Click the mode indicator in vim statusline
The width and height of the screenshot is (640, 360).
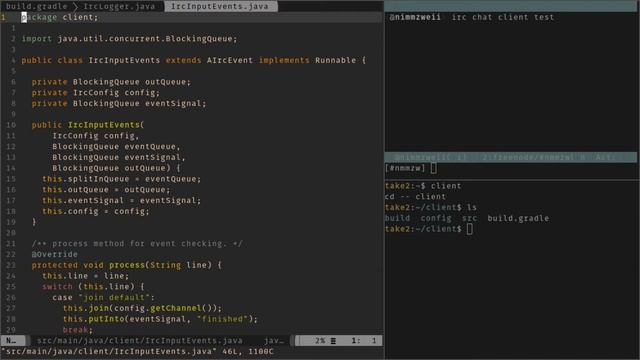12,340
